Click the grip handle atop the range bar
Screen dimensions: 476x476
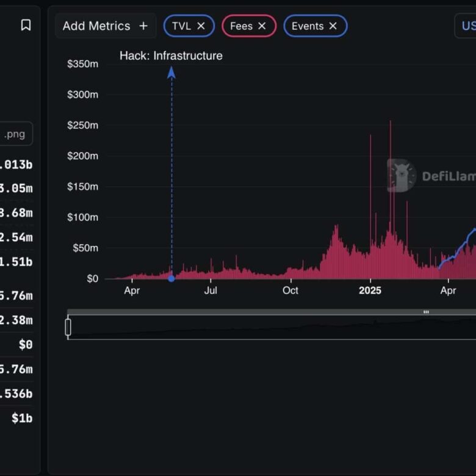(x=426, y=312)
